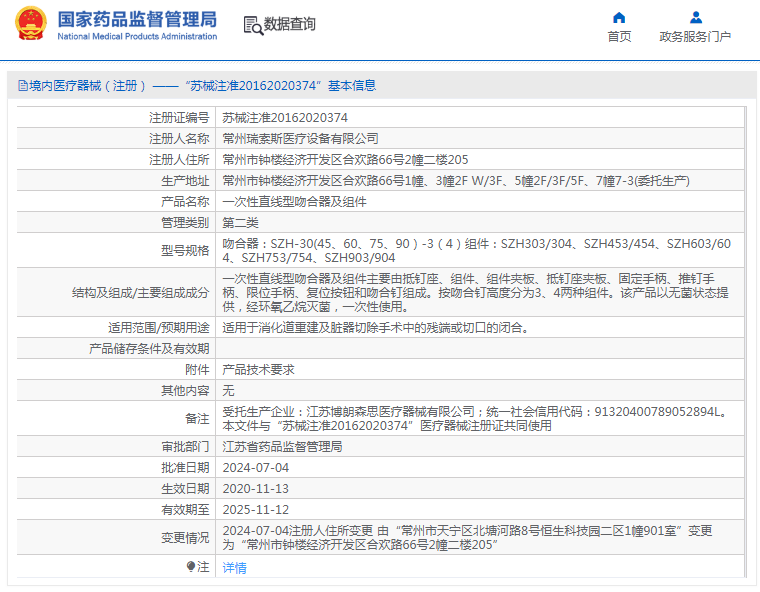Viewport: 760px width, 592px height.
Task: Click the bulb icon beside 注
Action: click(191, 566)
